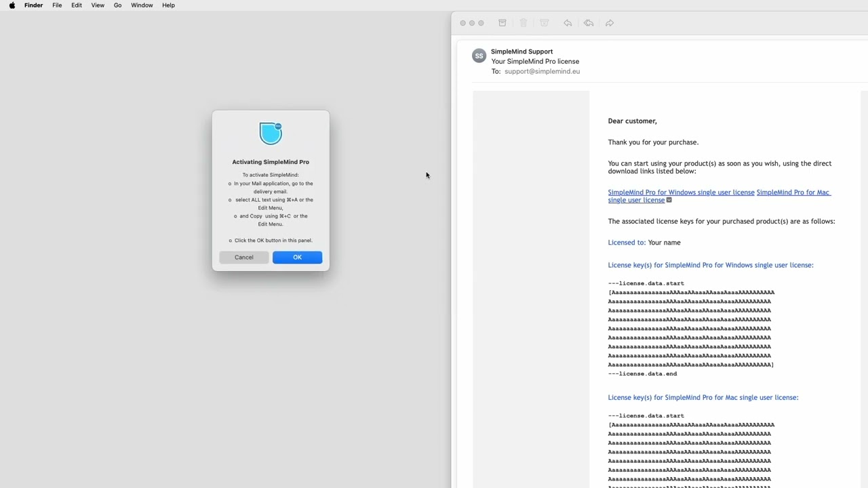Click the Dear customer greeting
868x488 pixels.
632,121
